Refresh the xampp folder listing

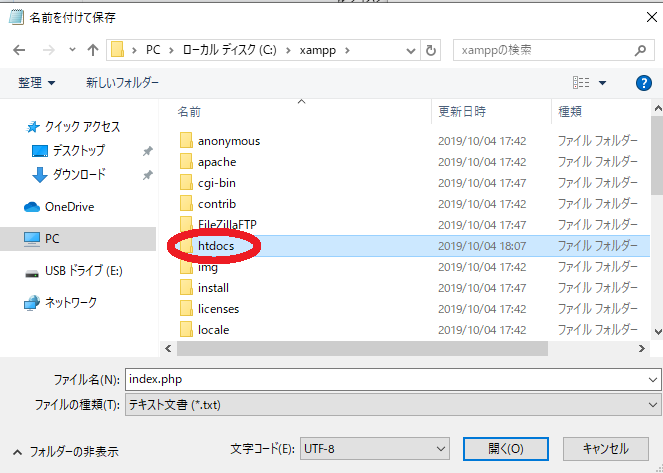pyautogui.click(x=430, y=50)
